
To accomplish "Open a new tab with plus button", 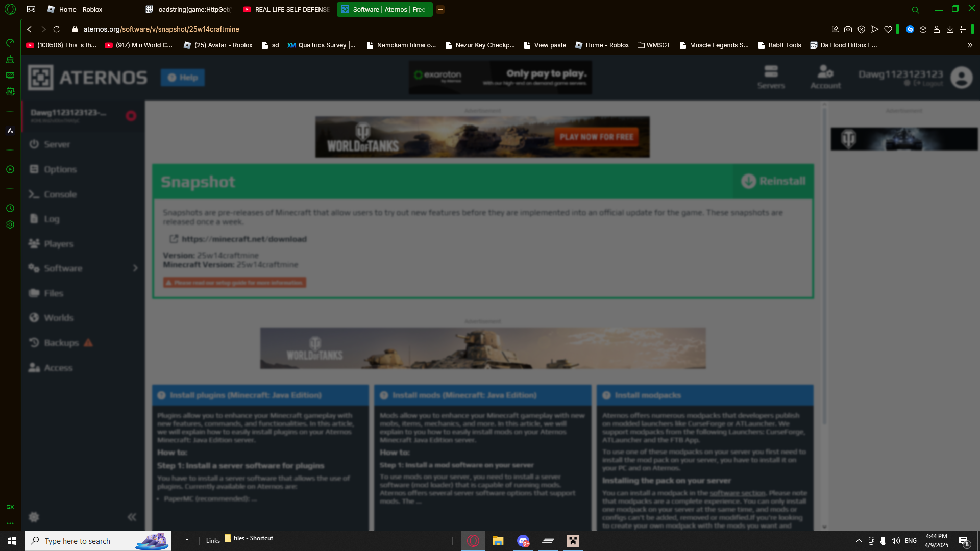I will (x=440, y=10).
